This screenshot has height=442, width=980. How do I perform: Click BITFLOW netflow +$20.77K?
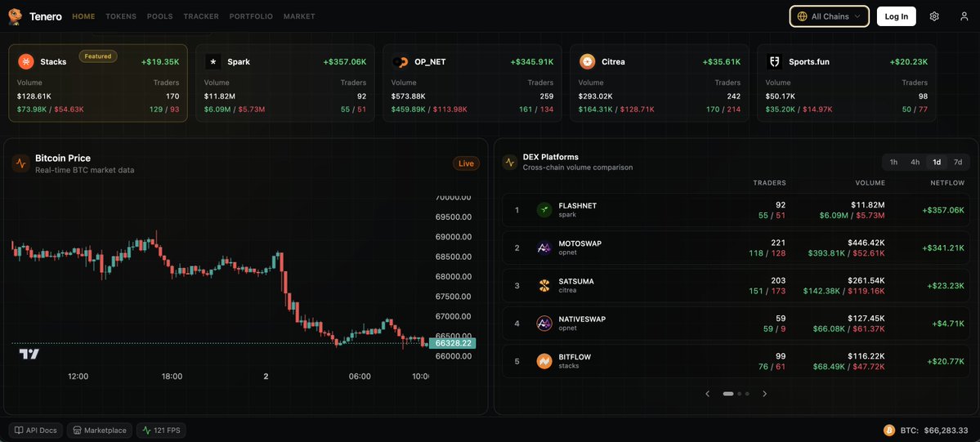tap(946, 361)
